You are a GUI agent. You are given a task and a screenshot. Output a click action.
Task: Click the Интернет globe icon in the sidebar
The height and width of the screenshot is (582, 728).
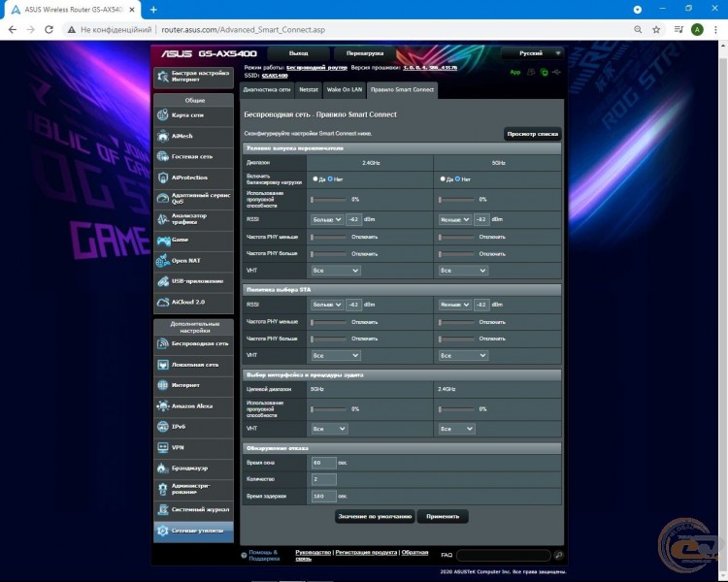click(x=162, y=385)
